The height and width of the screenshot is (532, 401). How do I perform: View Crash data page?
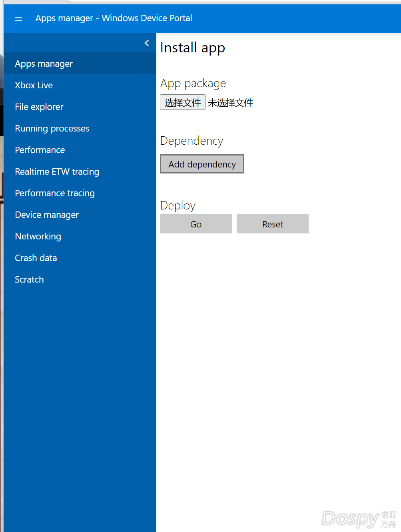[x=36, y=258]
